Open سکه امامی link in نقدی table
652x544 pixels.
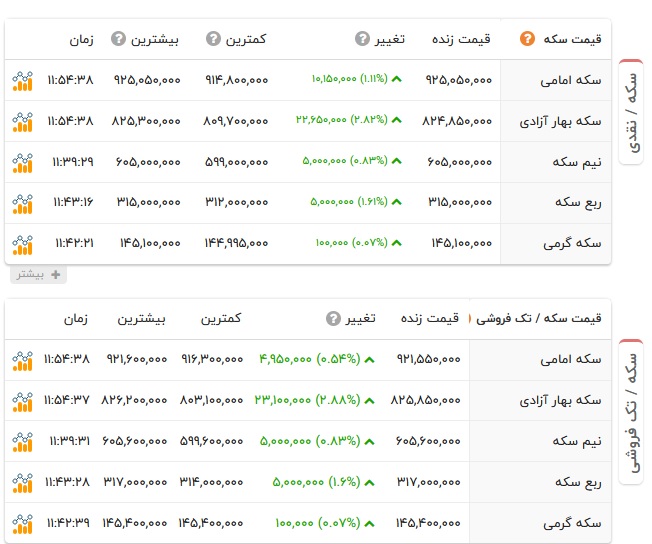(570, 80)
